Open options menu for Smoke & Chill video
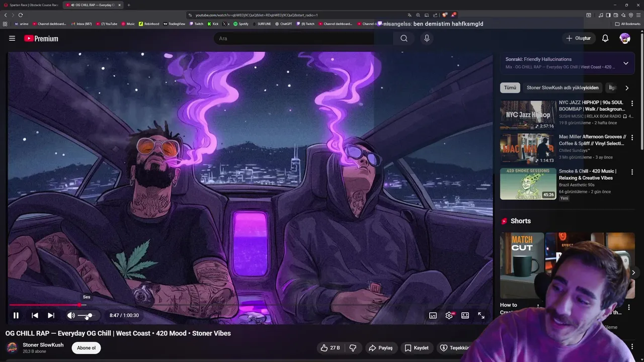 632,172
